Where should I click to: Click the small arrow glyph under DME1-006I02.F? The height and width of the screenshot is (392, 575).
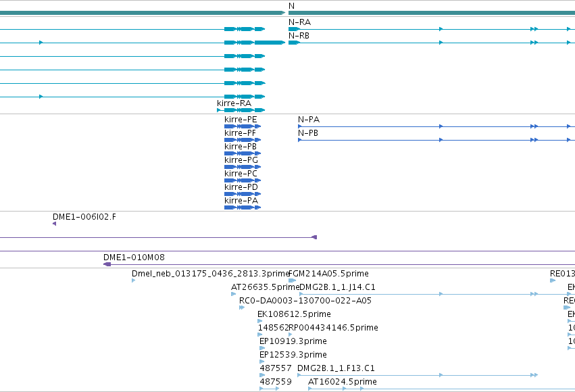point(54,224)
